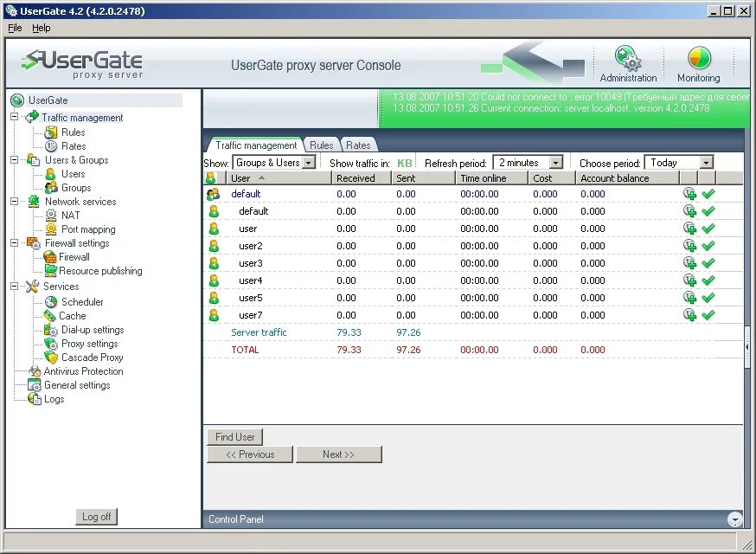756x554 pixels.
Task: Collapse the Network services tree node
Action: tap(15, 201)
